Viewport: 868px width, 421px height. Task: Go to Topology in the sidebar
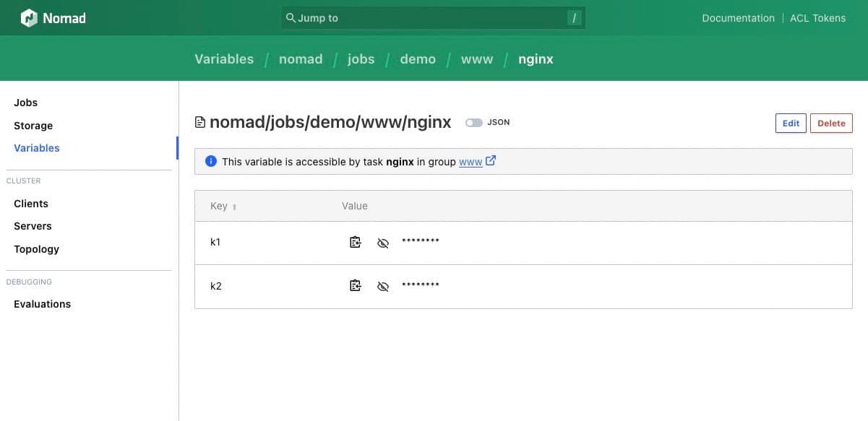tap(36, 249)
